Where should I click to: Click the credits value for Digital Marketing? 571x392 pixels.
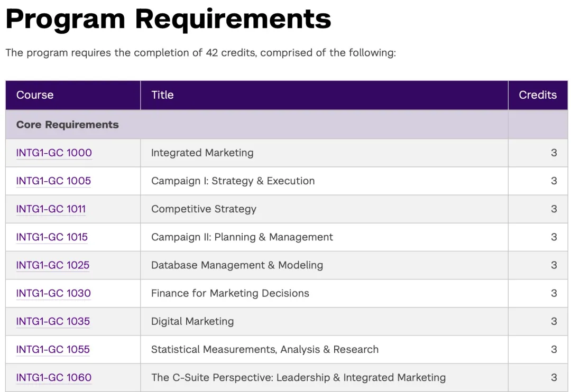(554, 321)
